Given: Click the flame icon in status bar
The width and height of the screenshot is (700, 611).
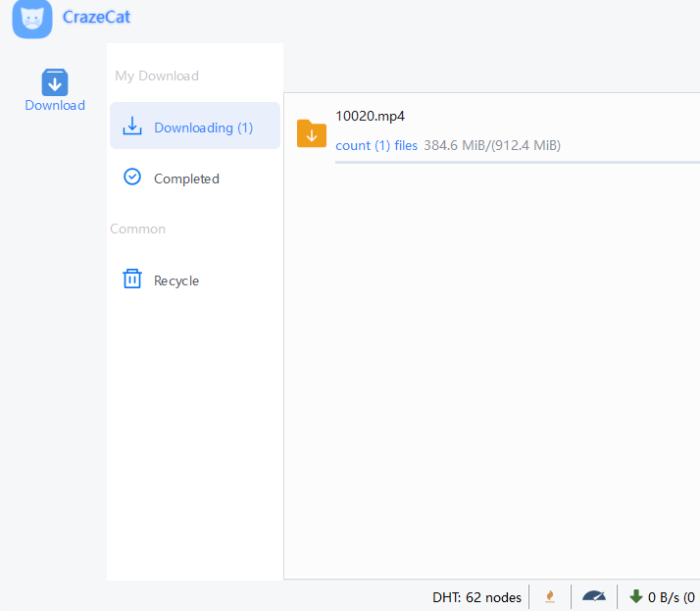Looking at the screenshot, I should tap(550, 596).
